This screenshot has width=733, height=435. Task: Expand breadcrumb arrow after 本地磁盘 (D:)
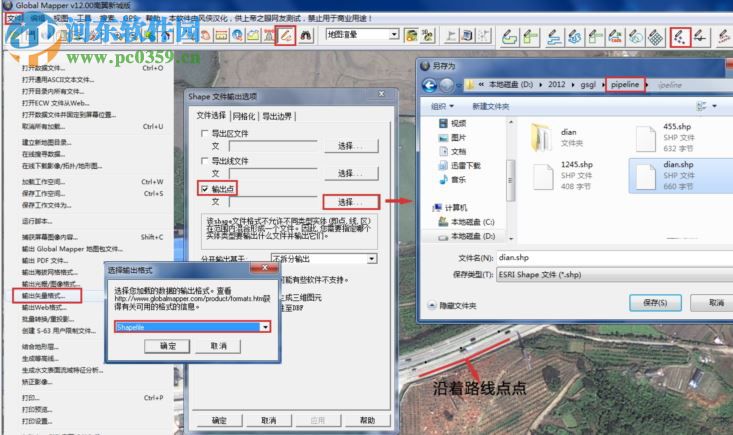(541, 85)
